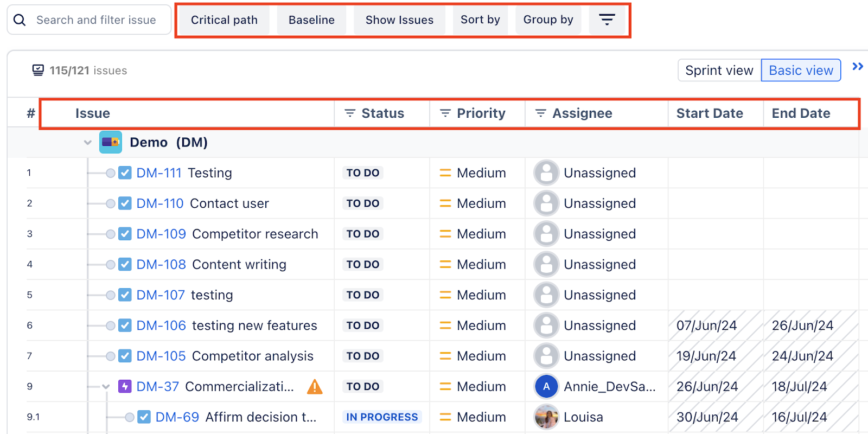868x434 pixels.
Task: Collapse the DM-37 Commercialization epic
Action: point(106,387)
